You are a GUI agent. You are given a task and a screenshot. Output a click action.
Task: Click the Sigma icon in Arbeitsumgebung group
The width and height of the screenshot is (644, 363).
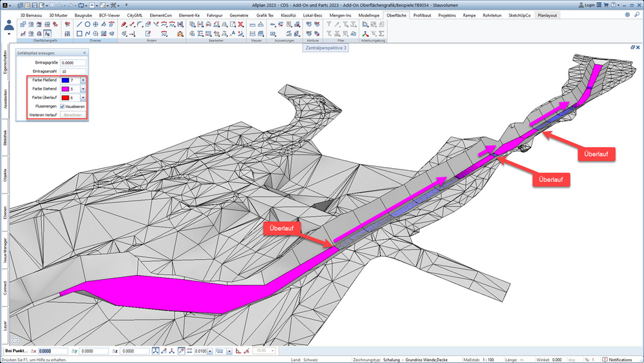(381, 34)
